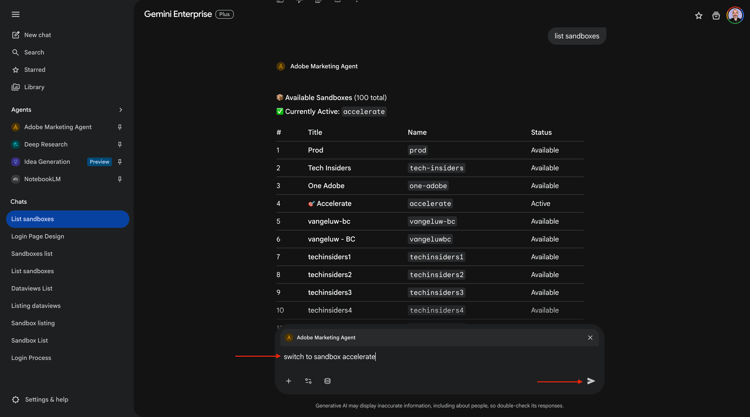Send the prompt with the arrow button

click(591, 381)
